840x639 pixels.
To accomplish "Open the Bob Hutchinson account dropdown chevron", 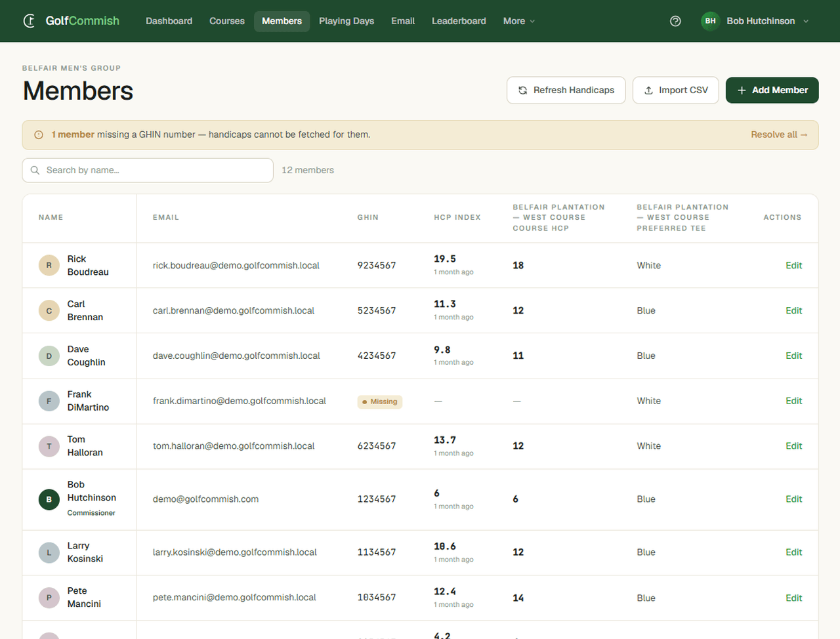I will pos(806,21).
